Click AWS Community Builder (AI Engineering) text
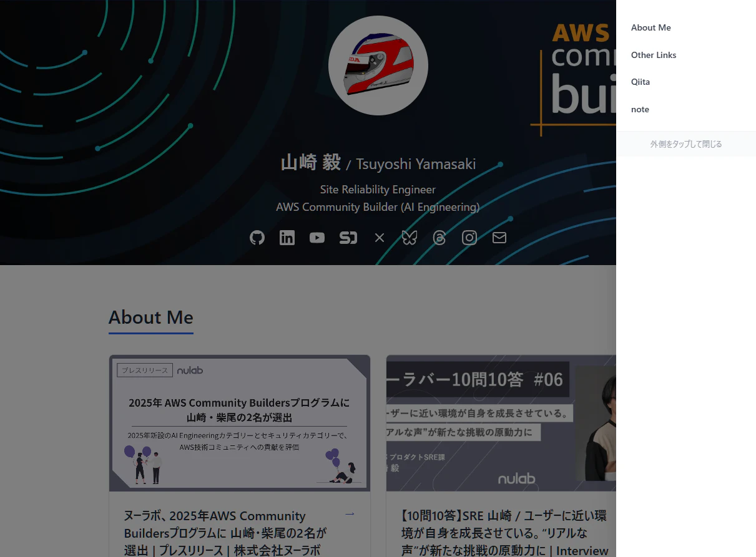Image resolution: width=756 pixels, height=557 pixels. click(x=378, y=207)
